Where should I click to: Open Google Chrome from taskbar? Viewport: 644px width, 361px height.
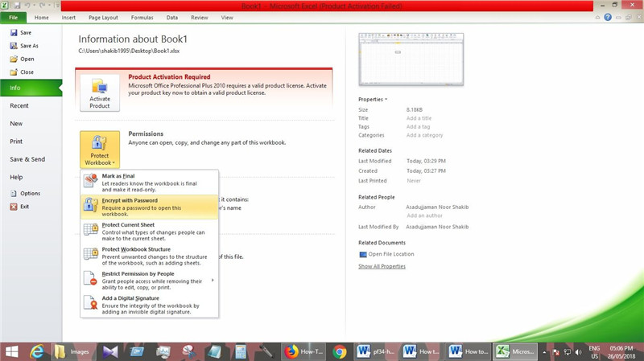tap(339, 351)
